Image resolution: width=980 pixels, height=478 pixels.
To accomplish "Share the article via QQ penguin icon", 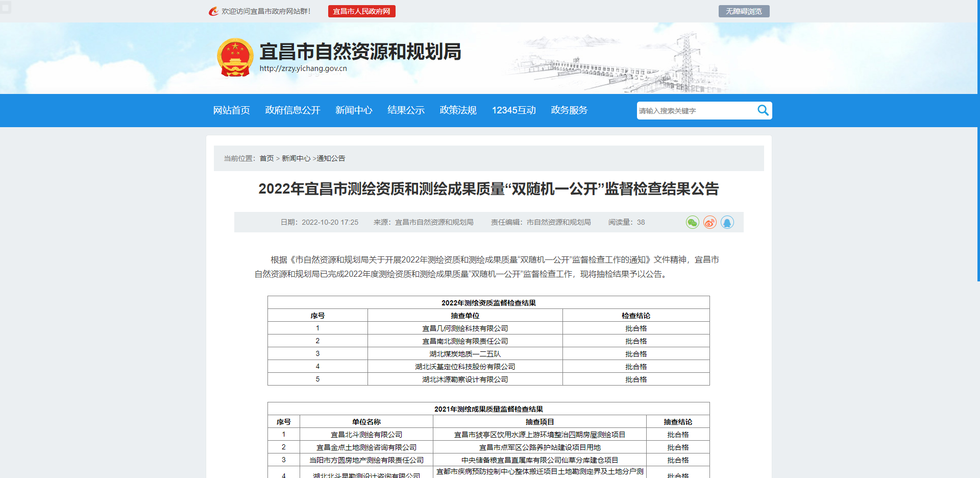I will pos(727,222).
